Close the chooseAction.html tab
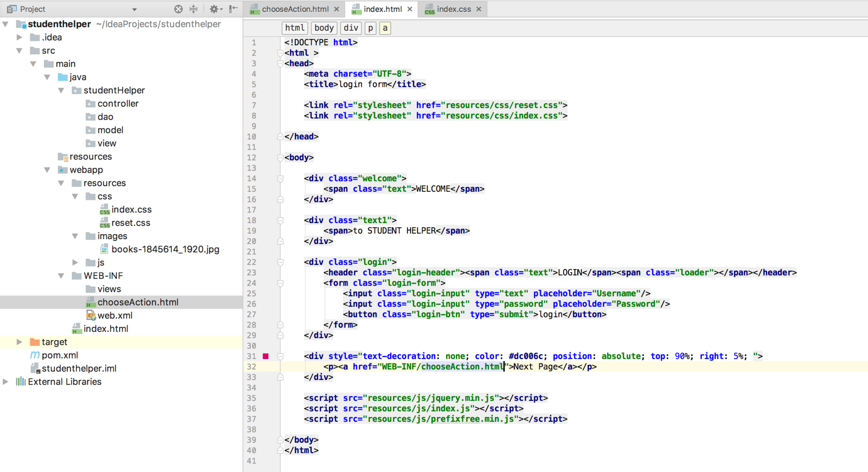 tap(336, 9)
